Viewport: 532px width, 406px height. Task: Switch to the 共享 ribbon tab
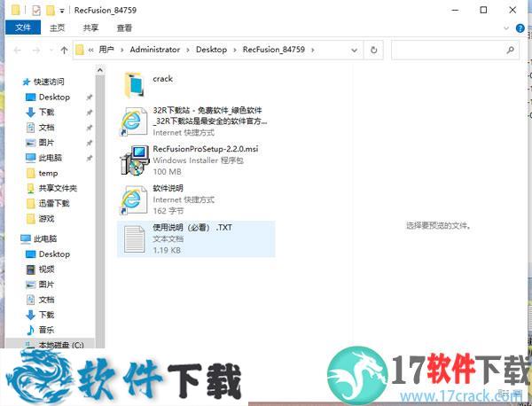click(90, 27)
